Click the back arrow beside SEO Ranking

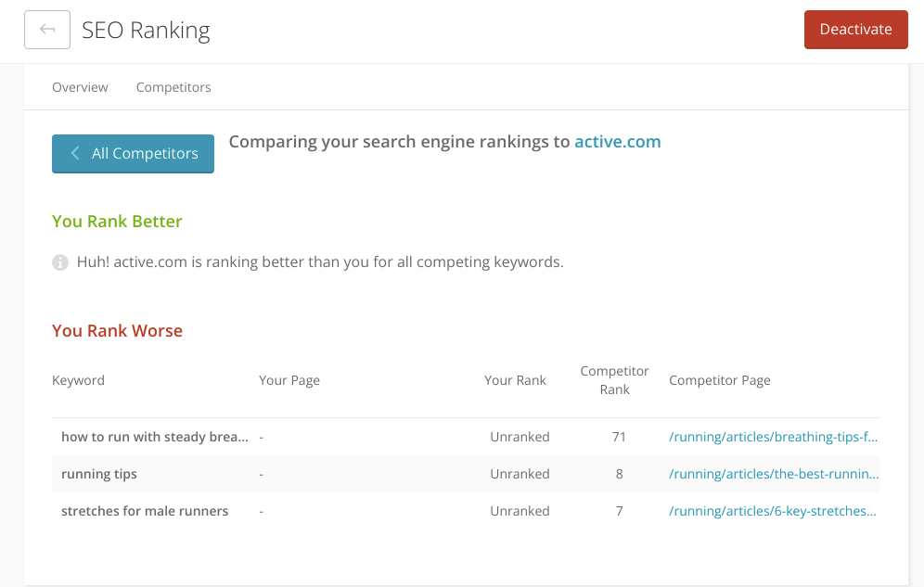47,30
